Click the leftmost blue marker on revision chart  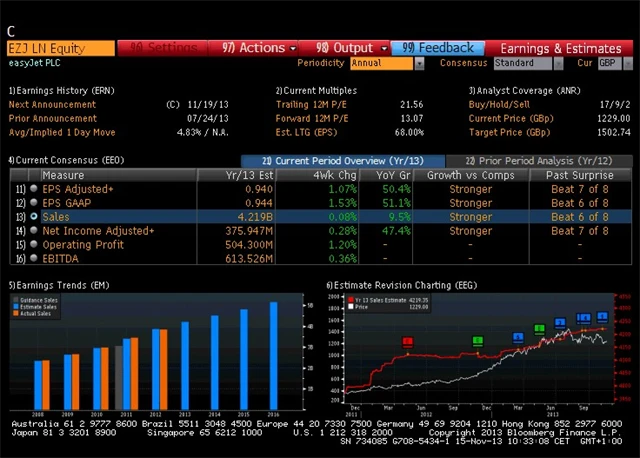point(518,337)
